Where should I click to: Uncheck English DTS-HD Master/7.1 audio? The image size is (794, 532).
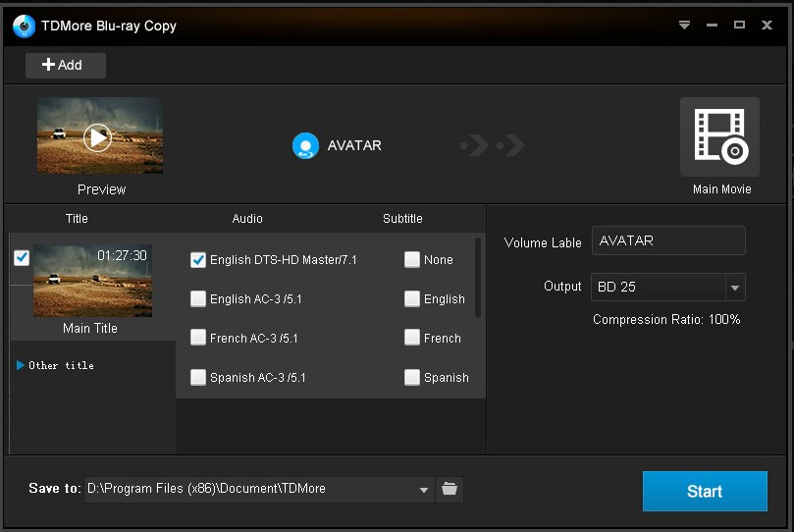click(x=198, y=260)
